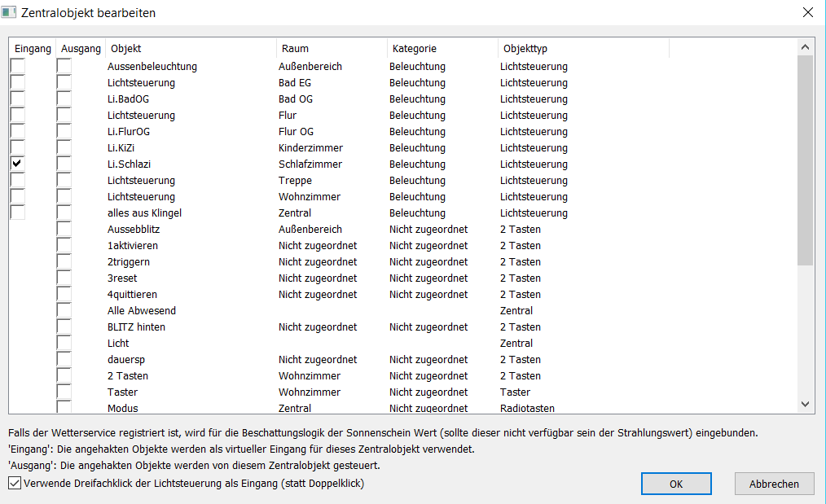Check Ausgang for Lichtsteuerung in Treppe
The image size is (826, 504).
coord(64,180)
